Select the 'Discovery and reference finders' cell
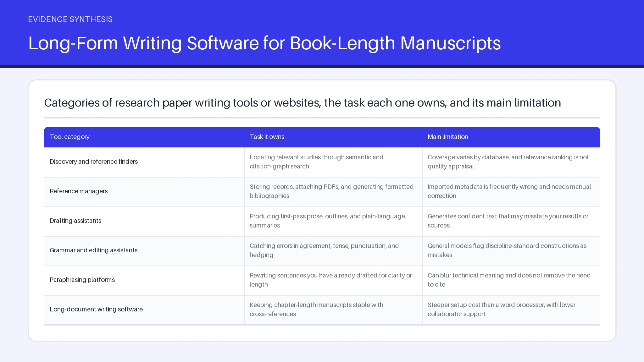 [x=144, y=162]
